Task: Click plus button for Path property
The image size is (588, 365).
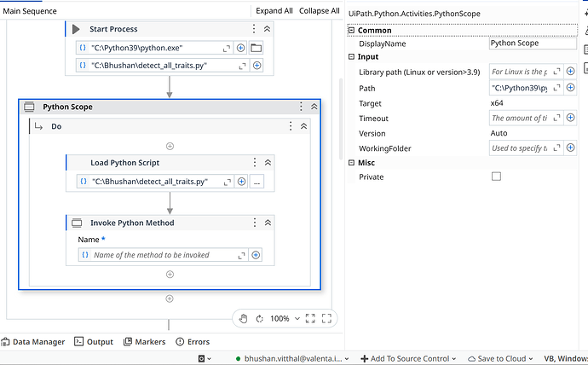Action: pyautogui.click(x=570, y=87)
